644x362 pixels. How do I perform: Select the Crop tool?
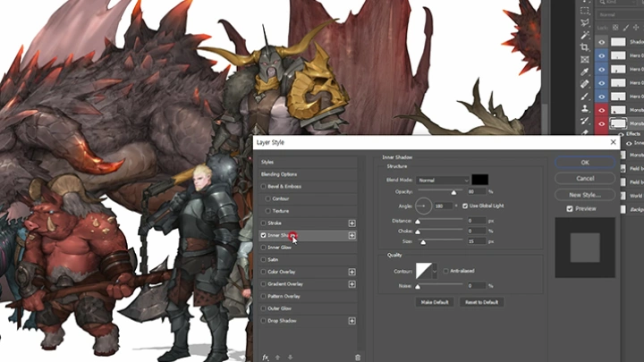tap(585, 47)
